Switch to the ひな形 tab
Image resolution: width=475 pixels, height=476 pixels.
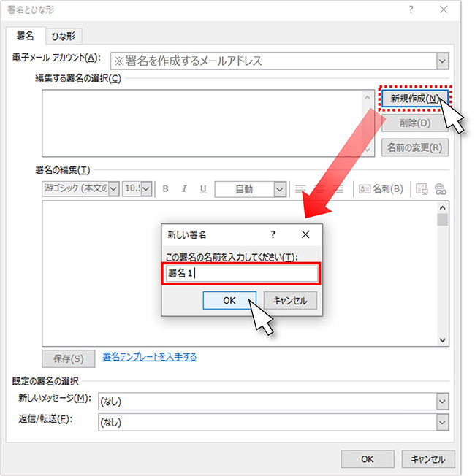[64, 36]
